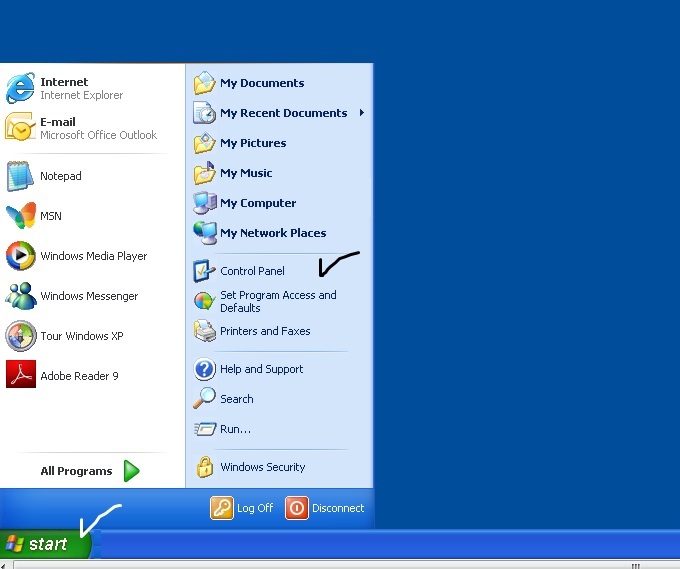Click the Disconnect text label
The image size is (680, 569).
click(338, 508)
